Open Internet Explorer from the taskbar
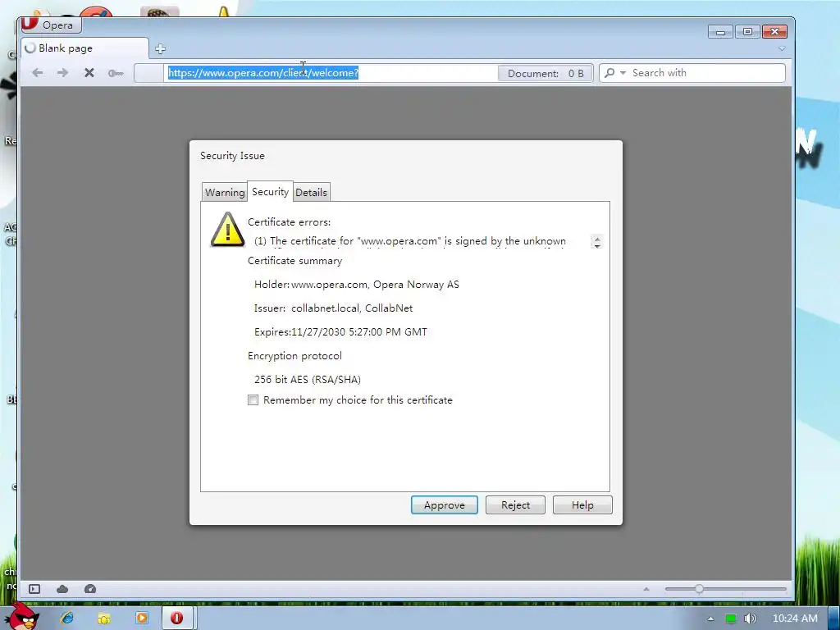Image resolution: width=840 pixels, height=630 pixels. 67,618
